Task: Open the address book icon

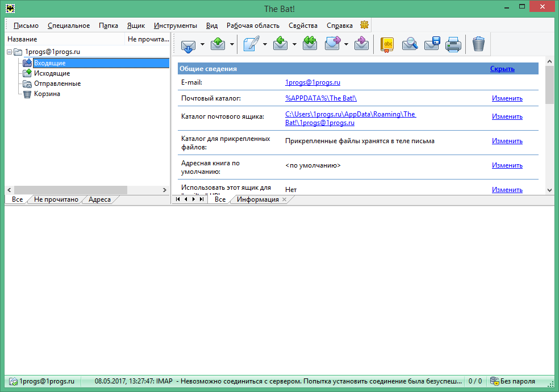Action: coord(387,44)
